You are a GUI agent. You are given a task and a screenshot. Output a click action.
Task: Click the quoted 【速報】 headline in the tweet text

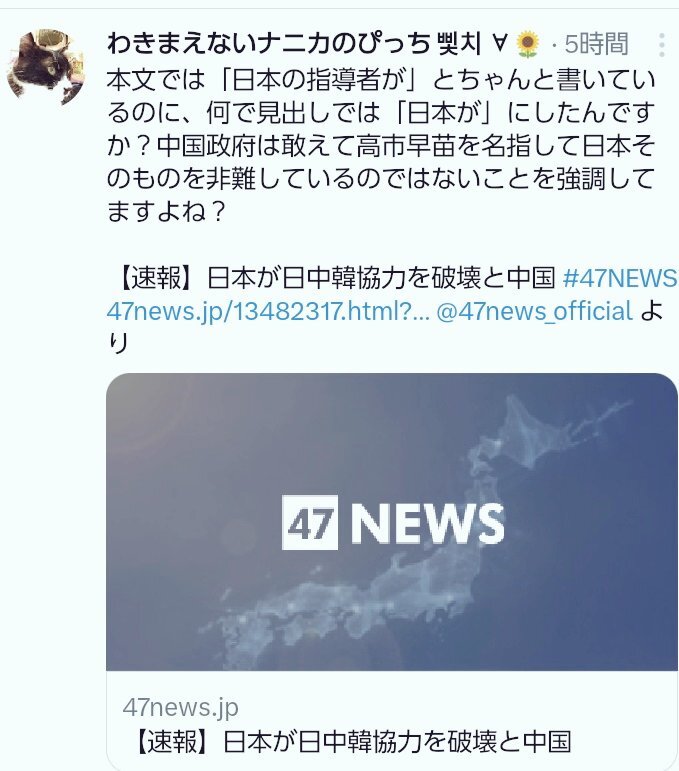[336, 278]
